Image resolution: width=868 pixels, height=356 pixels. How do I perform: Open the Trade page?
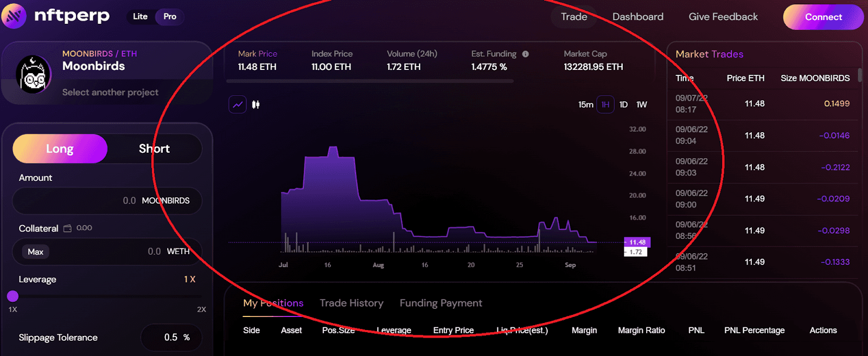[574, 17]
